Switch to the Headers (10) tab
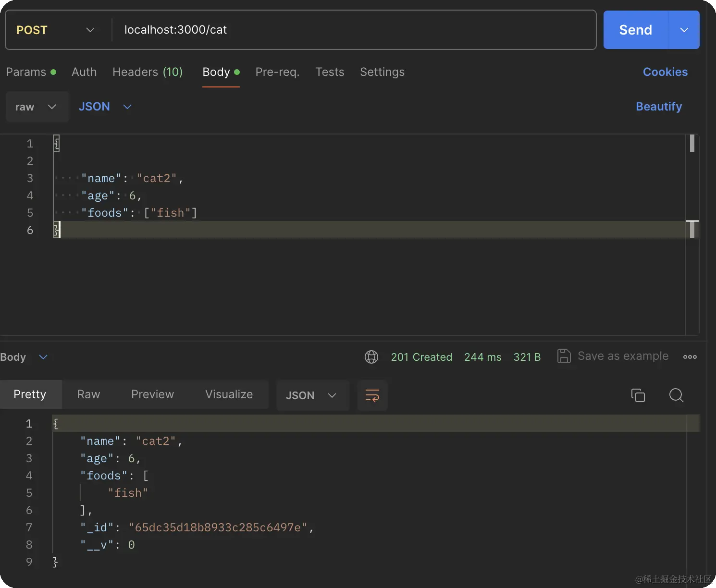Viewport: 716px width, 588px height. point(148,72)
